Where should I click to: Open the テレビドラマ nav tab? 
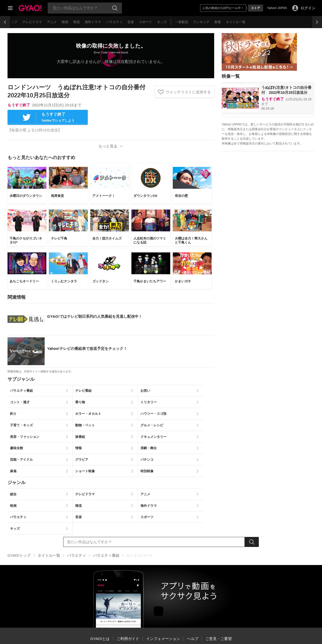[x=32, y=22]
